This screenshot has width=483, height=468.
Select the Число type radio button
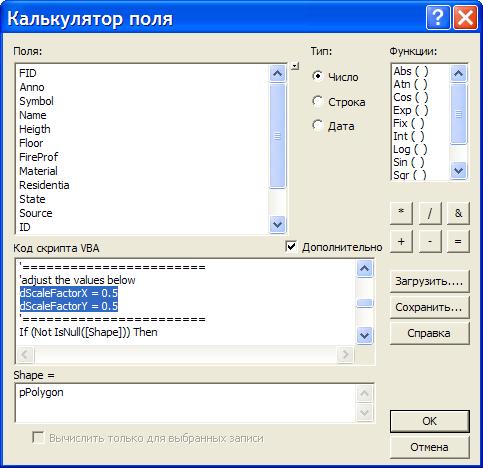click(x=318, y=76)
